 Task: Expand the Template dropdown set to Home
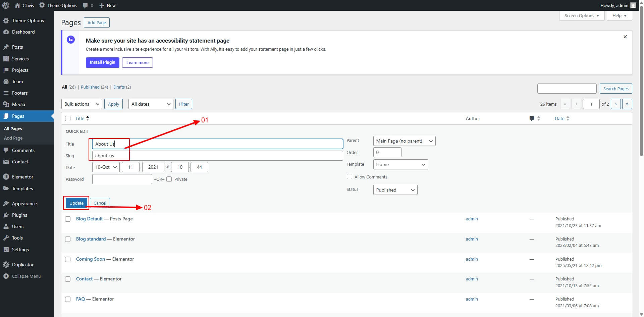(400, 164)
